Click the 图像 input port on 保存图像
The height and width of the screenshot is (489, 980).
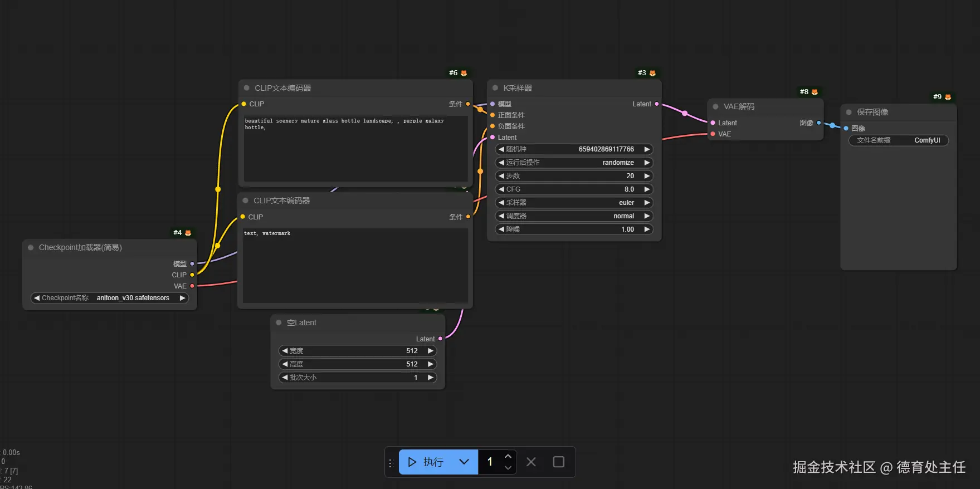point(846,128)
